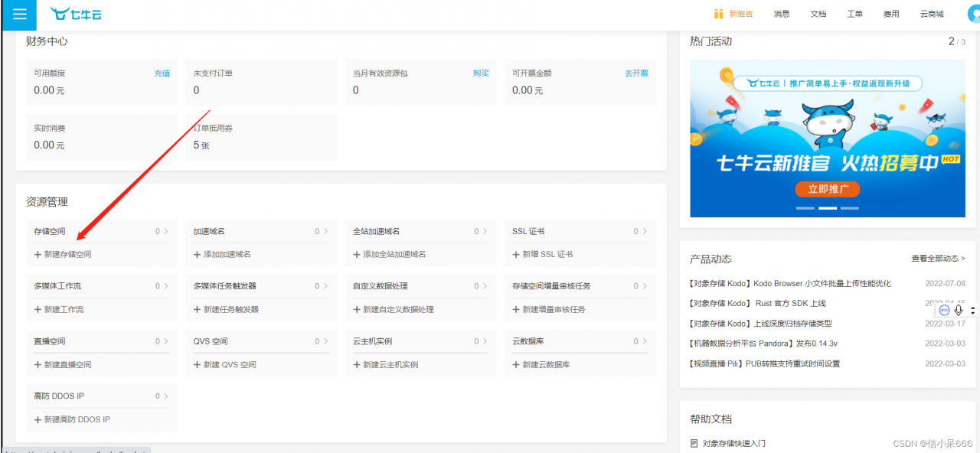Click plus icon for 新建高防 DDOS IP
The width and height of the screenshot is (980, 453).
38,419
